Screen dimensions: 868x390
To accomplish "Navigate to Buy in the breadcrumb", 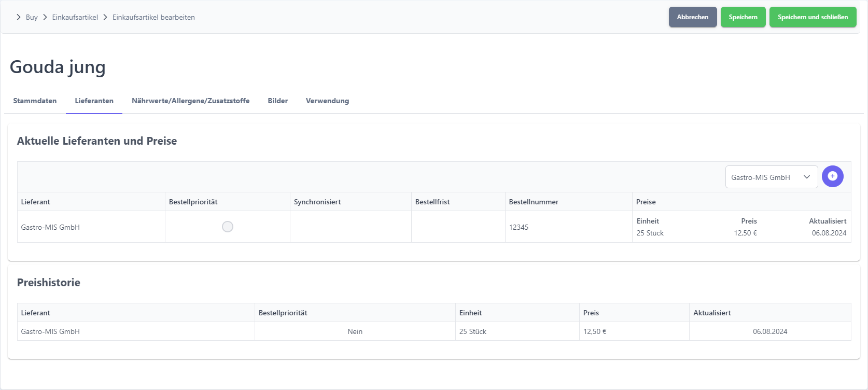I will 32,17.
